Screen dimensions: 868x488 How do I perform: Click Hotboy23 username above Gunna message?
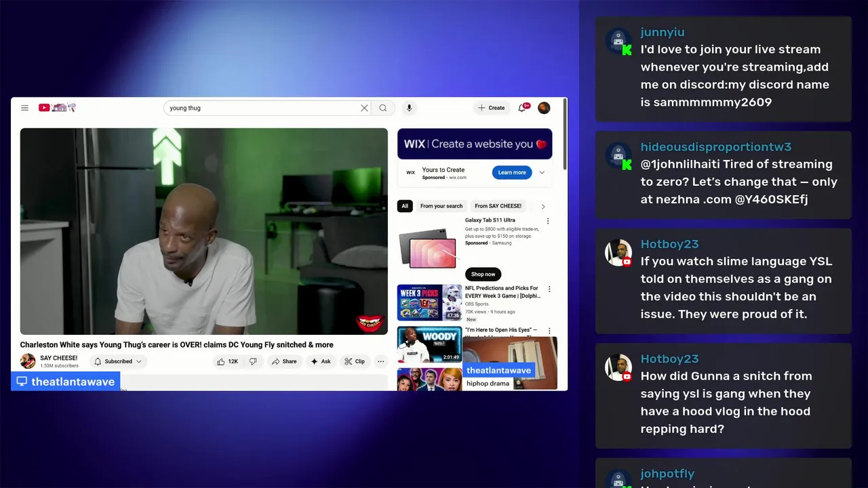(x=669, y=359)
